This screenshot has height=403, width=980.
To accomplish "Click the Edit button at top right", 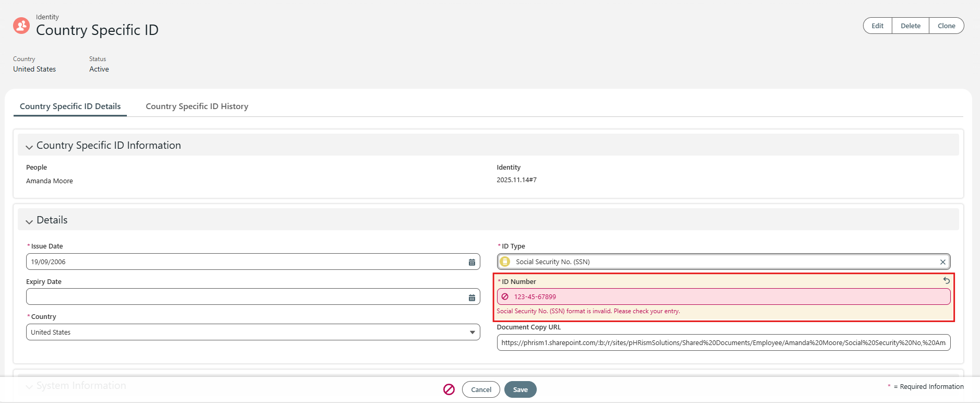I will (877, 26).
